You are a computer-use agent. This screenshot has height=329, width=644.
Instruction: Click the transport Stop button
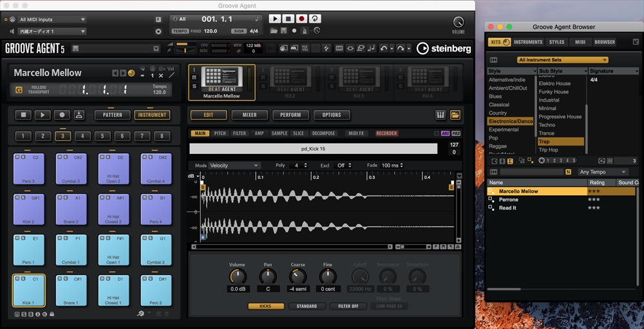pos(289,19)
